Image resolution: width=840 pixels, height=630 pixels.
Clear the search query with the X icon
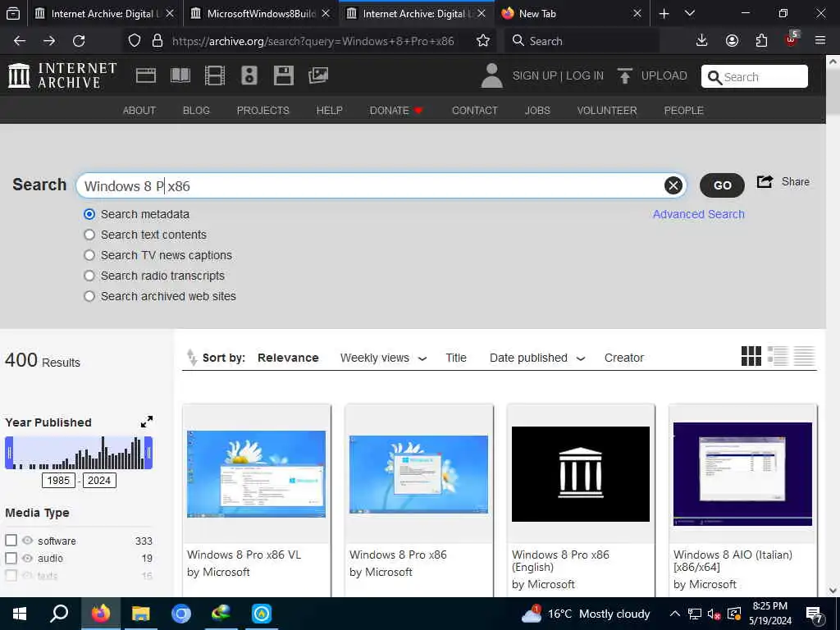tap(673, 186)
